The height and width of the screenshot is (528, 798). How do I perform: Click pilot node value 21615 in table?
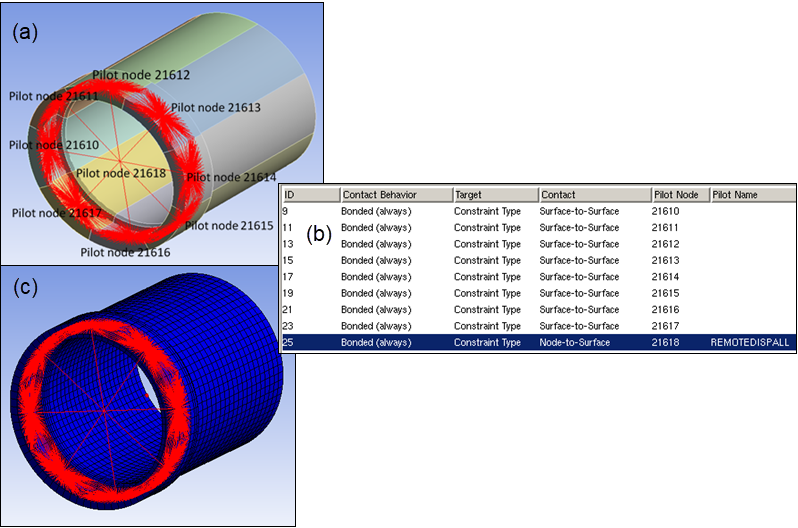[665, 293]
